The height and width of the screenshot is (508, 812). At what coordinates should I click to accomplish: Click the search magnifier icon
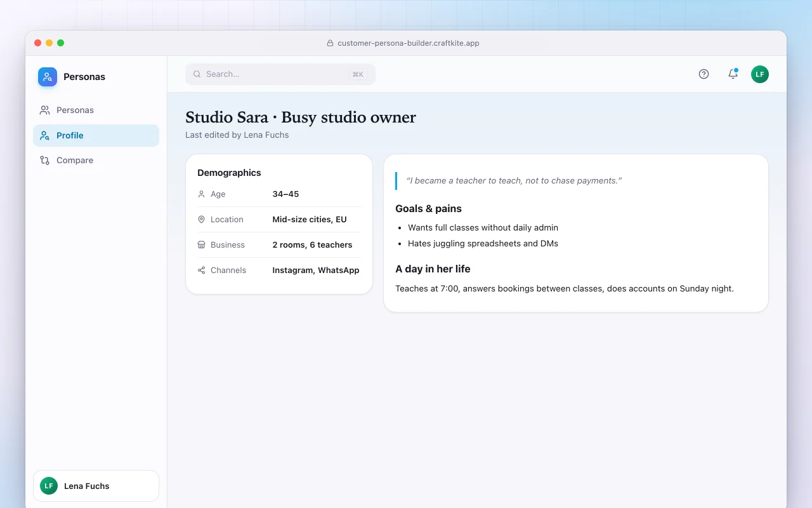pyautogui.click(x=197, y=74)
